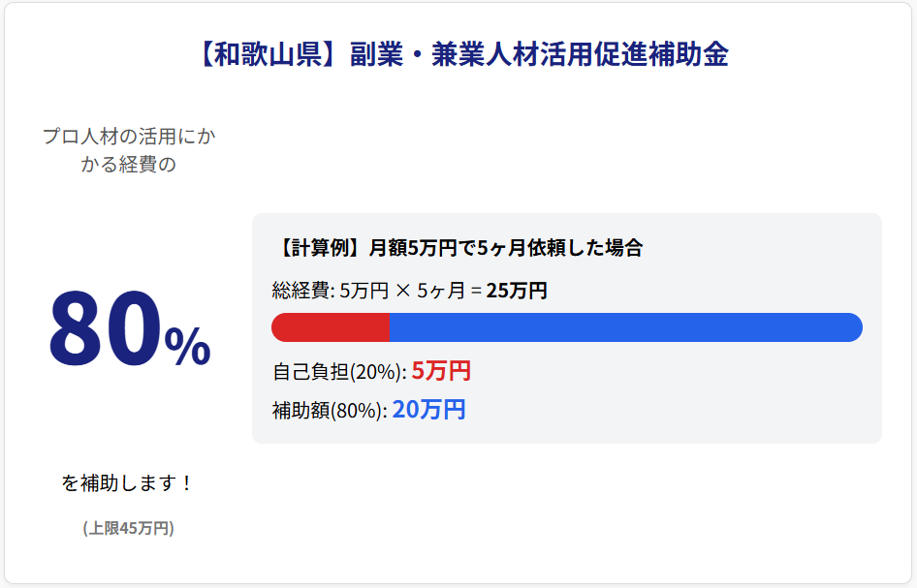Click the large 80 number
The image size is (917, 588).
106,328
